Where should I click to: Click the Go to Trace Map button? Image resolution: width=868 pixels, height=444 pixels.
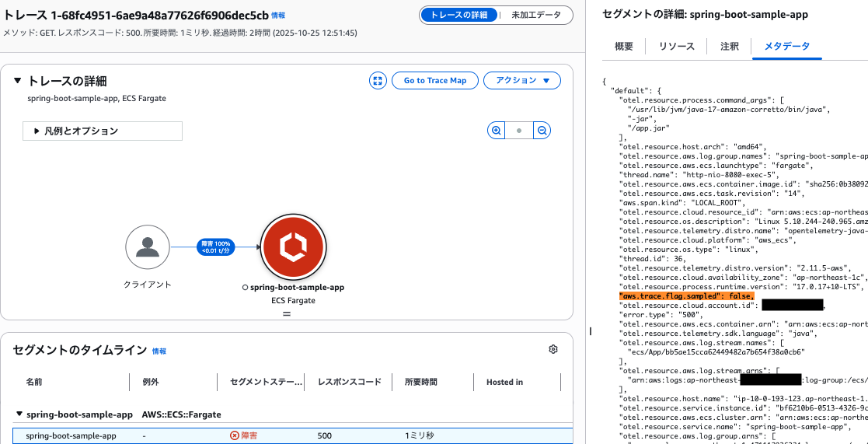point(434,81)
